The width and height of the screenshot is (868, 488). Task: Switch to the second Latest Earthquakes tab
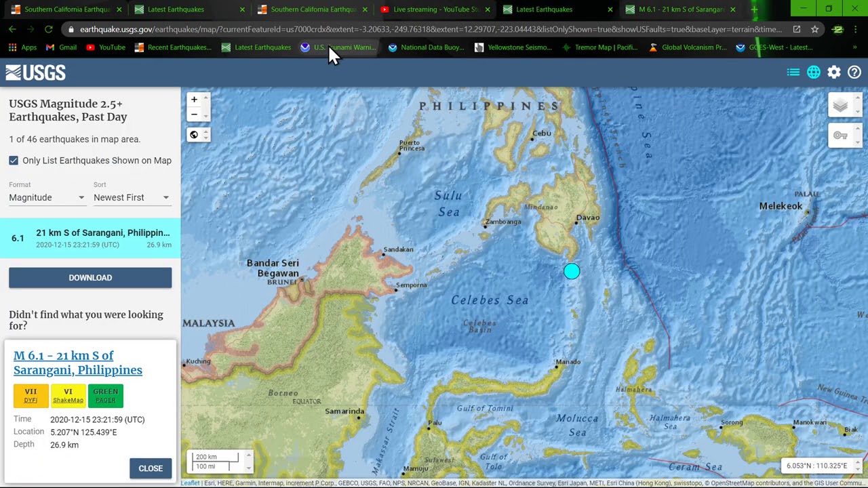click(x=556, y=9)
